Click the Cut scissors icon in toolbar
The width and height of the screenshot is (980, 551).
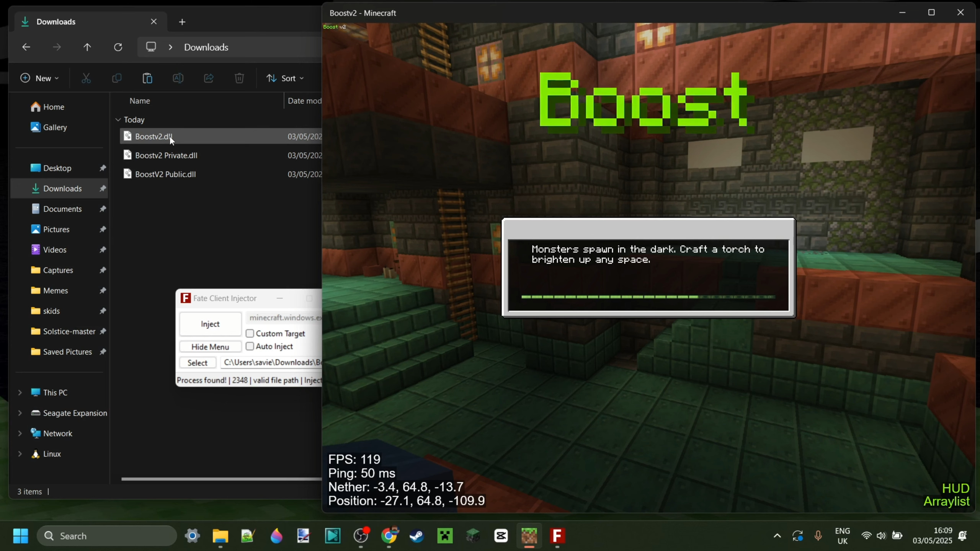[x=86, y=78]
